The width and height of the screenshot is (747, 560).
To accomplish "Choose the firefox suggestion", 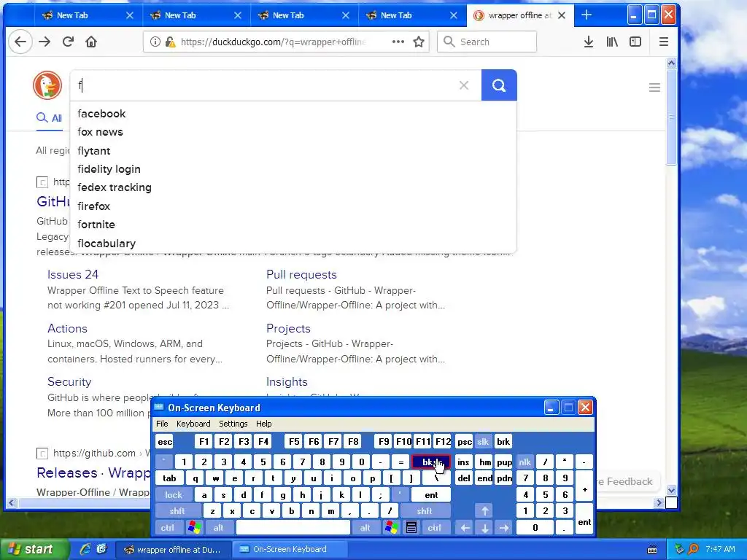I will pyautogui.click(x=293, y=206).
